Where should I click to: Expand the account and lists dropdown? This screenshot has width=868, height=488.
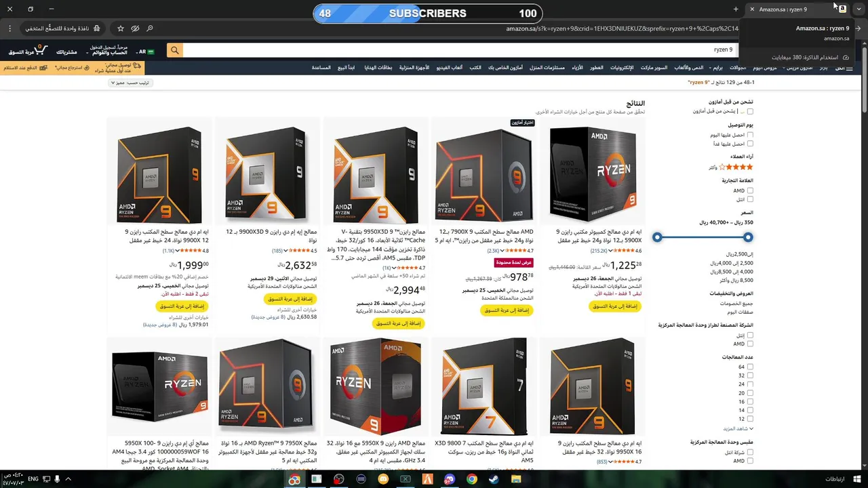(x=108, y=50)
